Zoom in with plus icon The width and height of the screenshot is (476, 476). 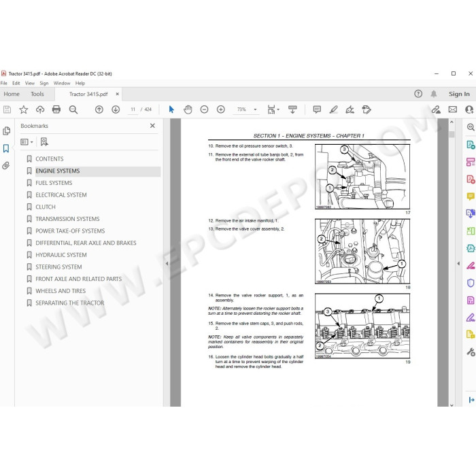[x=221, y=109]
